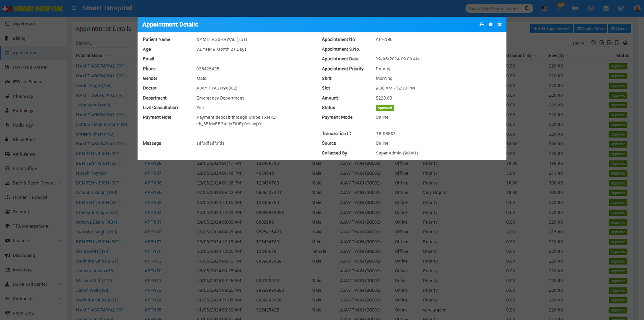Go to Pharmacy in the sidebar
The height and width of the screenshot is (320, 644).
point(23,96)
